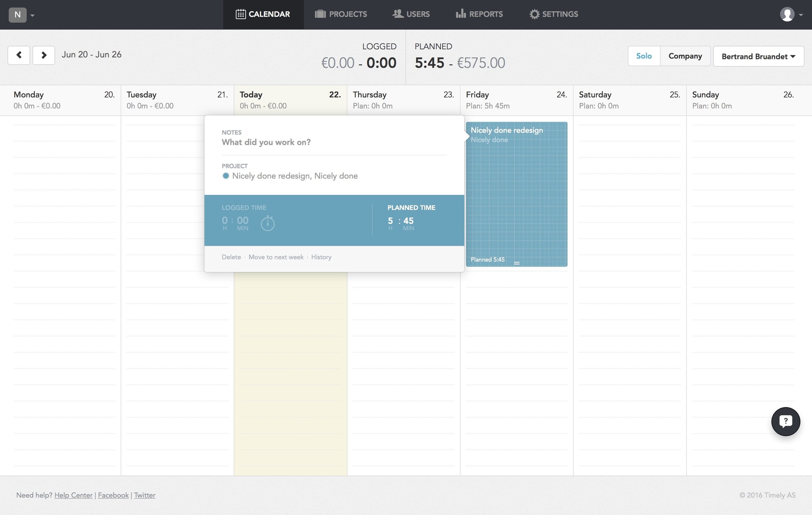Open the Facebook footer link
The image size is (812, 515).
click(x=113, y=495)
